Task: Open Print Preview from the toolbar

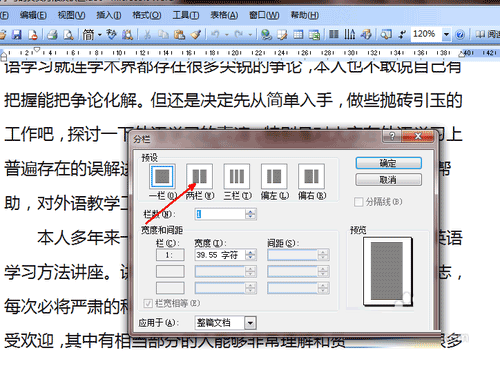Action: [68, 34]
